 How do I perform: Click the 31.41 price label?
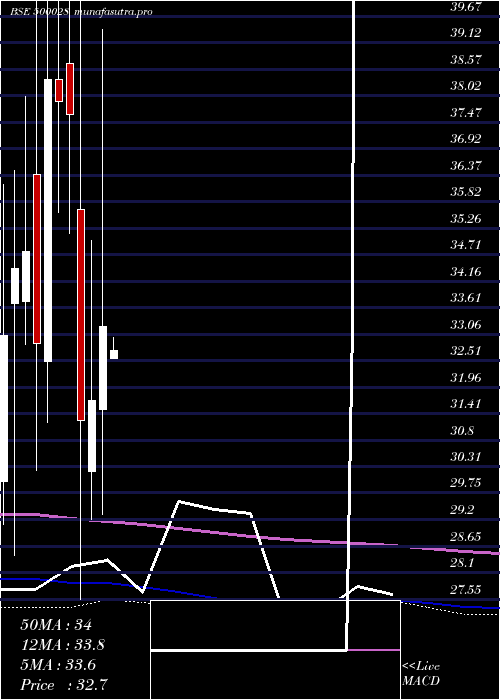point(465,404)
